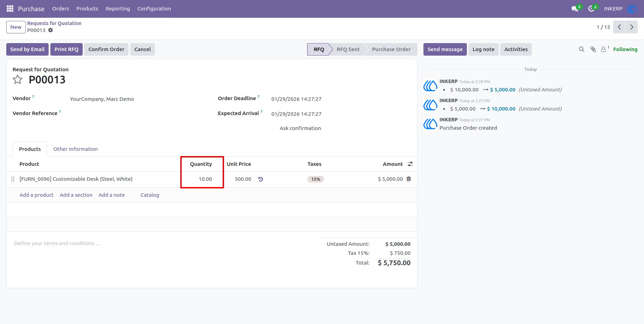The width and height of the screenshot is (644, 324).
Task: Click the terms and conditions field
Action: click(57, 243)
